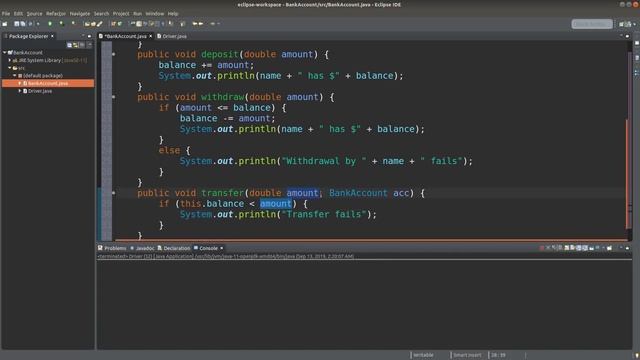Select the Java perspective icon
The width and height of the screenshot is (640, 360).
click(x=628, y=24)
